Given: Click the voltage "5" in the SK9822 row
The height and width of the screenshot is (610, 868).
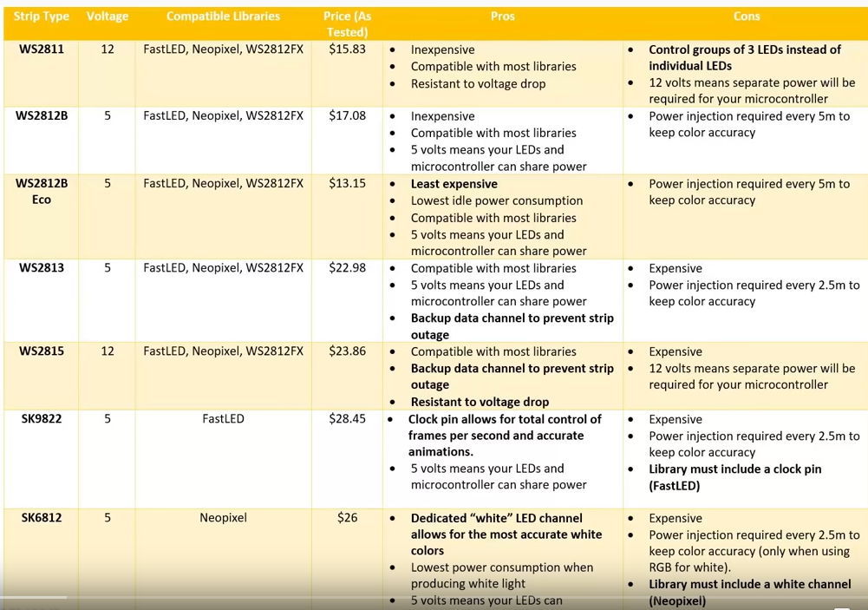Looking at the screenshot, I should (x=108, y=418).
